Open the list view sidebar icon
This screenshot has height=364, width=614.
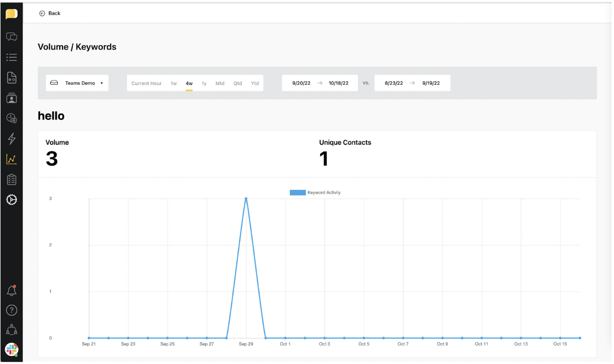click(11, 57)
